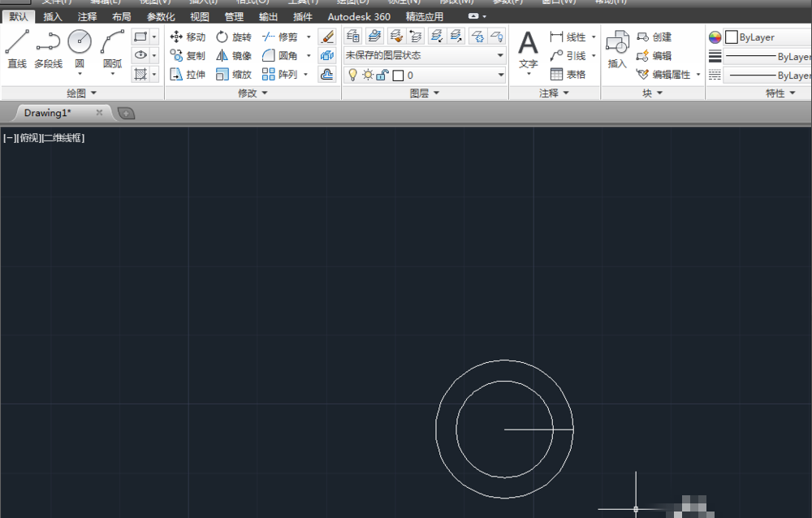Select the 直线 (Line) tool
Viewport: 812px width, 518px height.
[16, 48]
